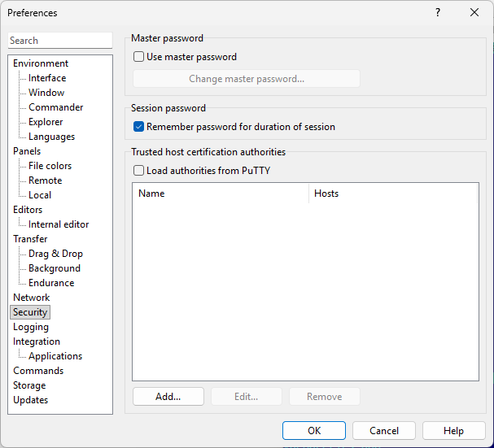The height and width of the screenshot is (448, 494).
Task: Open the Logging preferences page
Action: tap(31, 327)
